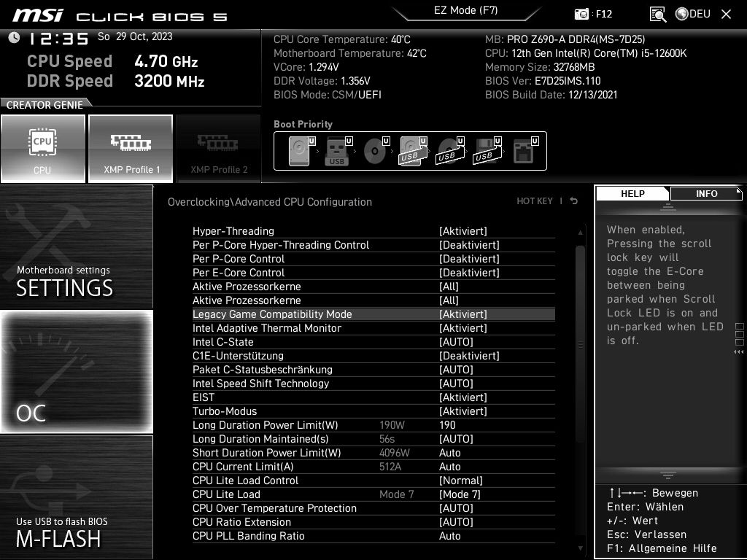747x560 pixels.
Task: Click the 4.70 GHz CPU speed readout
Action: coord(166,61)
